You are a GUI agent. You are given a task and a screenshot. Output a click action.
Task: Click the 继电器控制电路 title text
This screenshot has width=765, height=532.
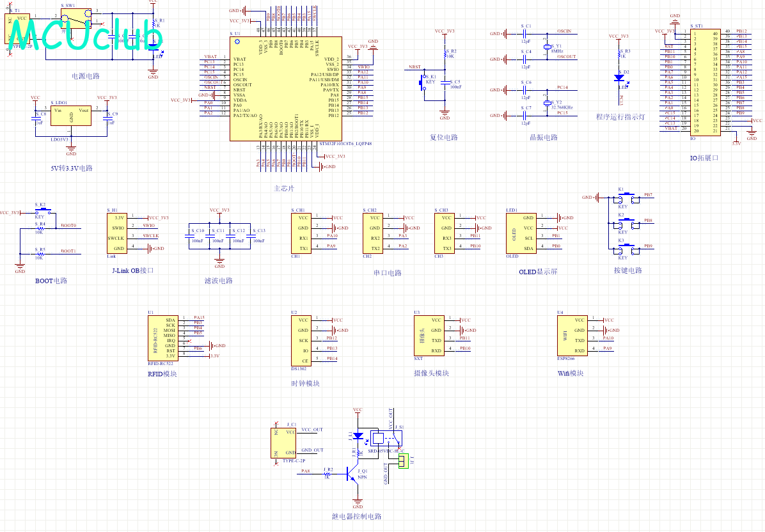pyautogui.click(x=357, y=517)
